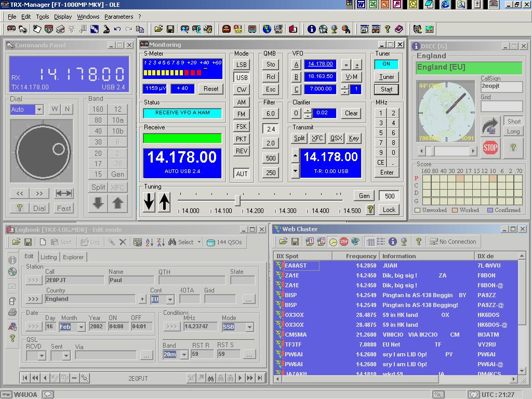Click the tuning frequency slider handle

click(237, 200)
